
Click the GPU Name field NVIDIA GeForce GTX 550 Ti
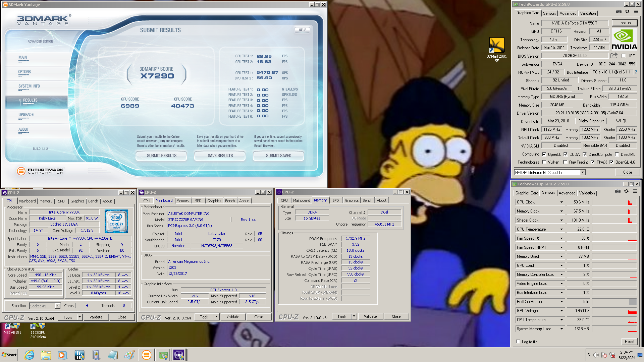coord(575,23)
